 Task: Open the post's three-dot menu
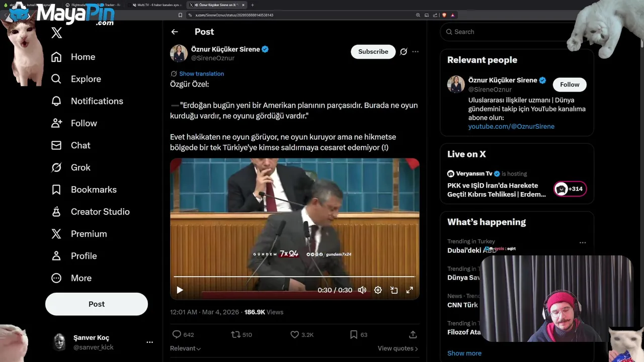[x=415, y=52]
